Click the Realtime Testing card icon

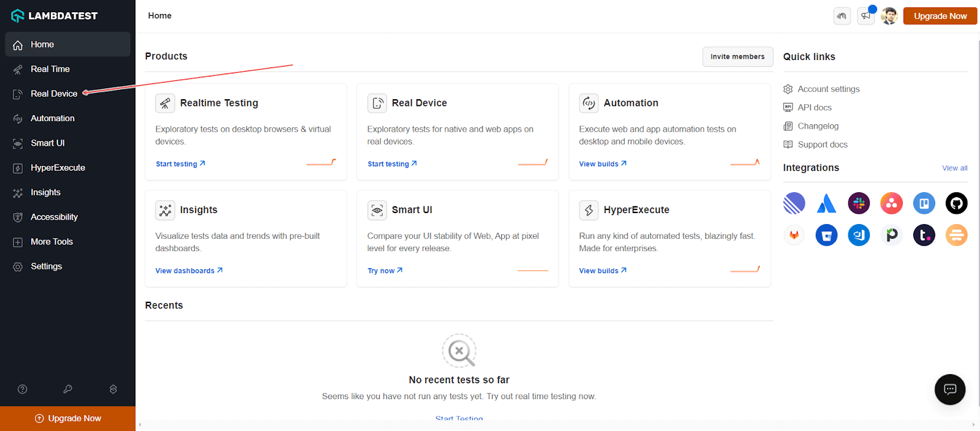[165, 103]
